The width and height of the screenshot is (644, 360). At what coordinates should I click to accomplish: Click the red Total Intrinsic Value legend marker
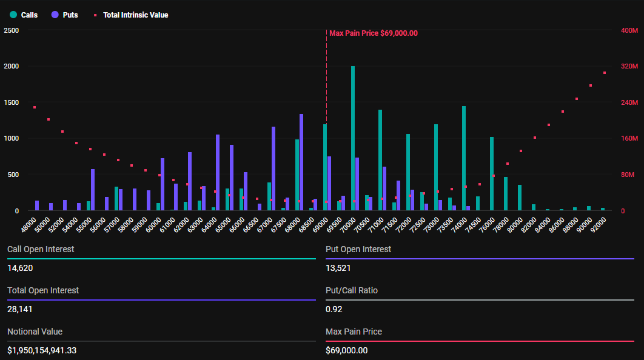point(96,15)
